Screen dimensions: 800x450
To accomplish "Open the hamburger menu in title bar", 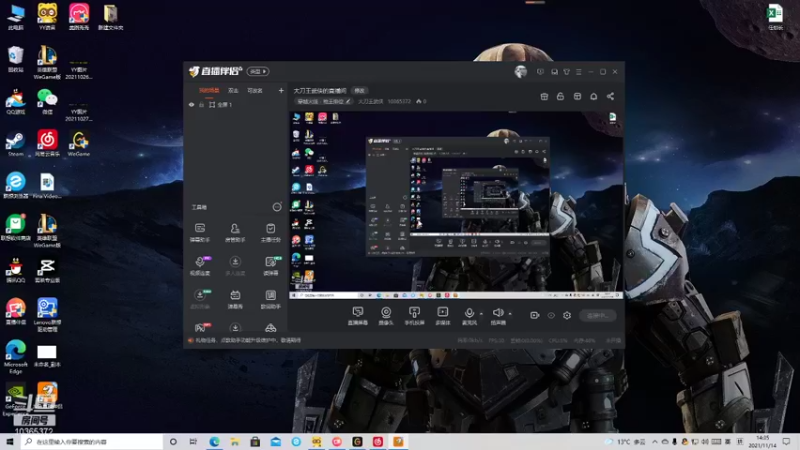I will pyautogui.click(x=579, y=72).
